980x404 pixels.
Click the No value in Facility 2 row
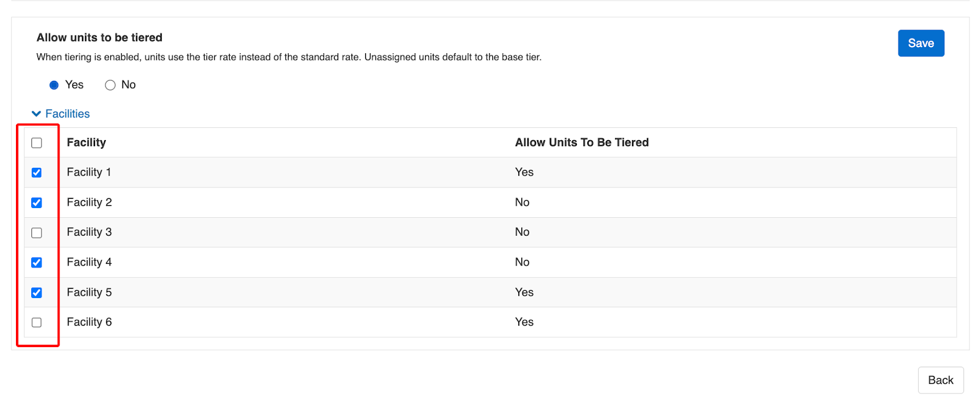522,203
